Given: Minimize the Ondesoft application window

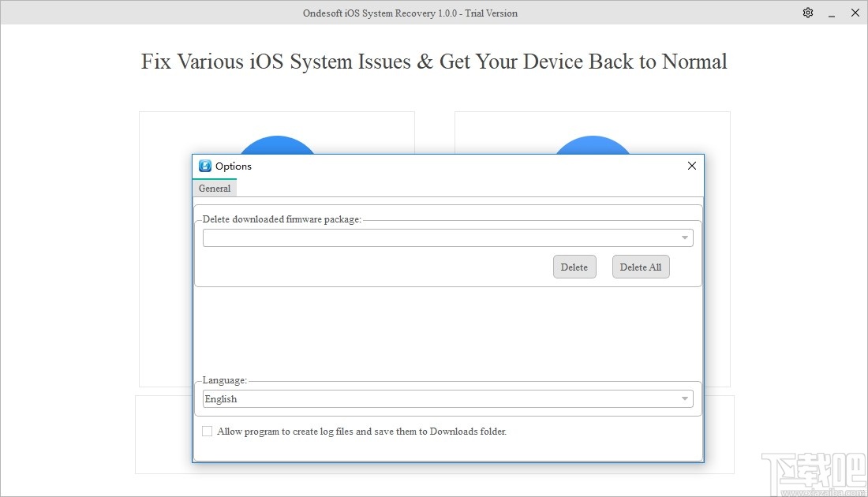Looking at the screenshot, I should (831, 13).
